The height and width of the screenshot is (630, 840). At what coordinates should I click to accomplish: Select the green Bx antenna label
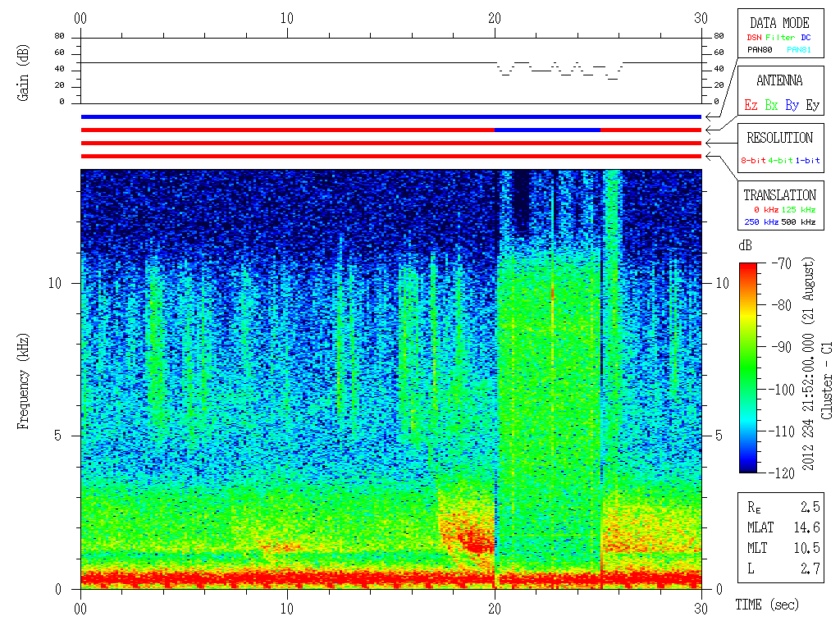[771, 105]
